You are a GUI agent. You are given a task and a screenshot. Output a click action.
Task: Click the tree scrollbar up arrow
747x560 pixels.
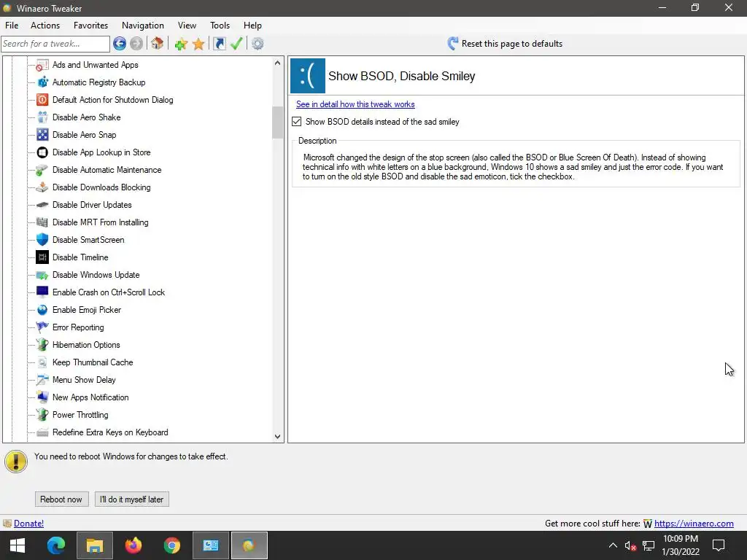coord(278,63)
